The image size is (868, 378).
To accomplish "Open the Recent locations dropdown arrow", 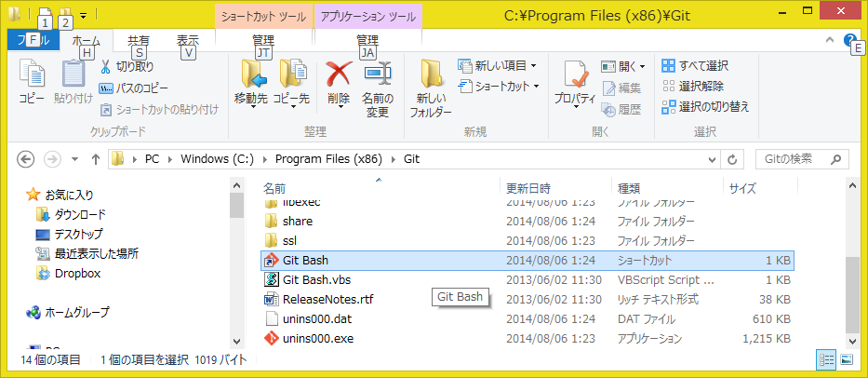I will (75, 159).
